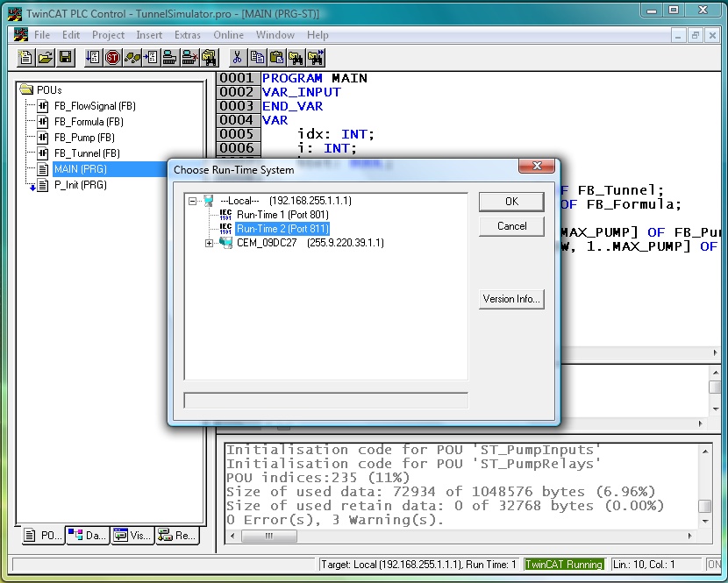The height and width of the screenshot is (583, 728).
Task: Select MAIN (PRG) in POUs tree
Action: click(81, 169)
